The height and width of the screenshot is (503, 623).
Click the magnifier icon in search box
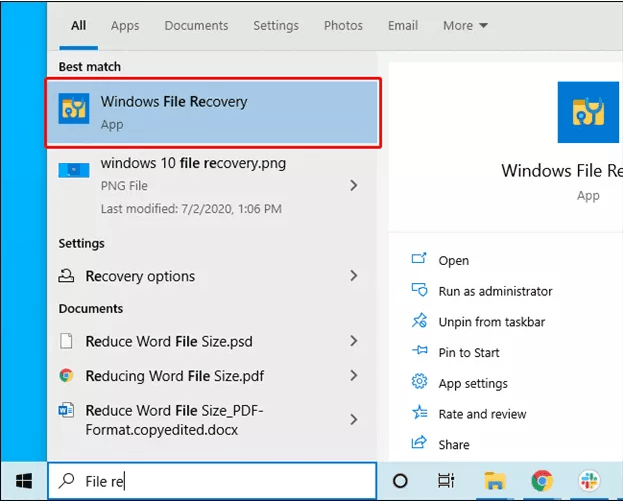[66, 480]
